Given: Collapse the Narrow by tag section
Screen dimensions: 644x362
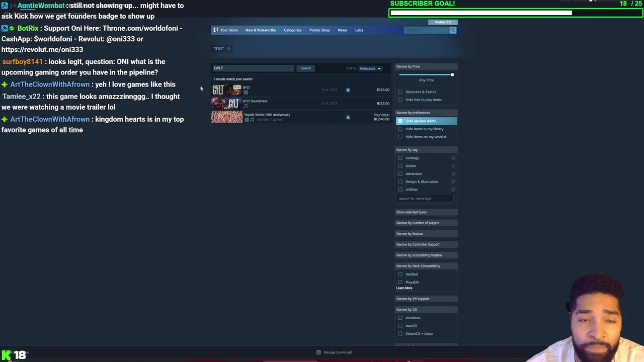Looking at the screenshot, I should coord(426,150).
